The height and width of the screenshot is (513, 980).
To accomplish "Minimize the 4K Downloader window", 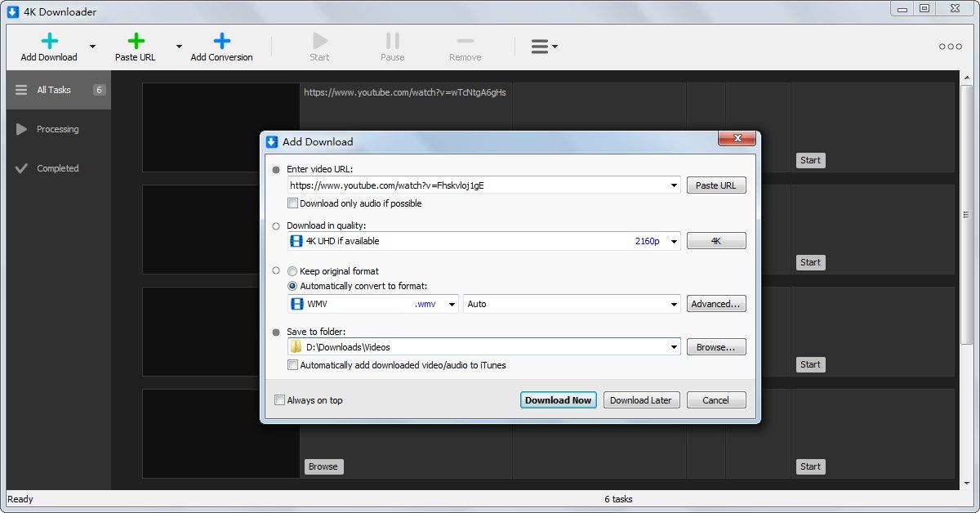I will coord(902,8).
